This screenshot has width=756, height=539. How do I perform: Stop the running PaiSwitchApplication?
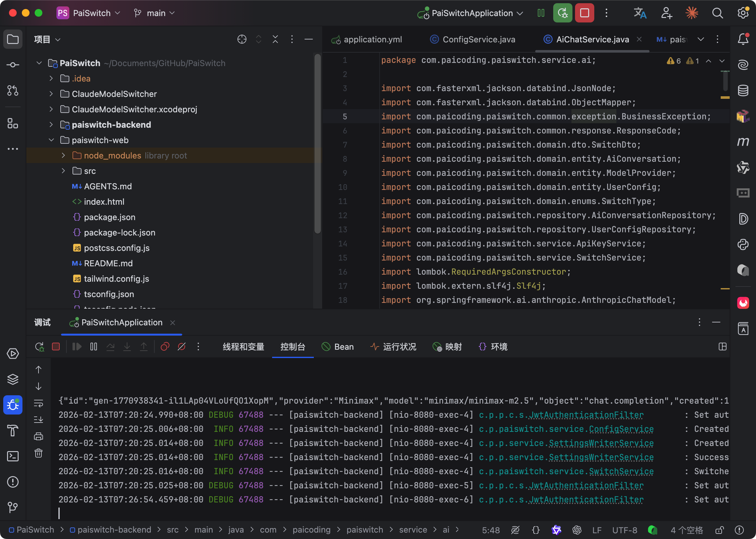coord(584,13)
